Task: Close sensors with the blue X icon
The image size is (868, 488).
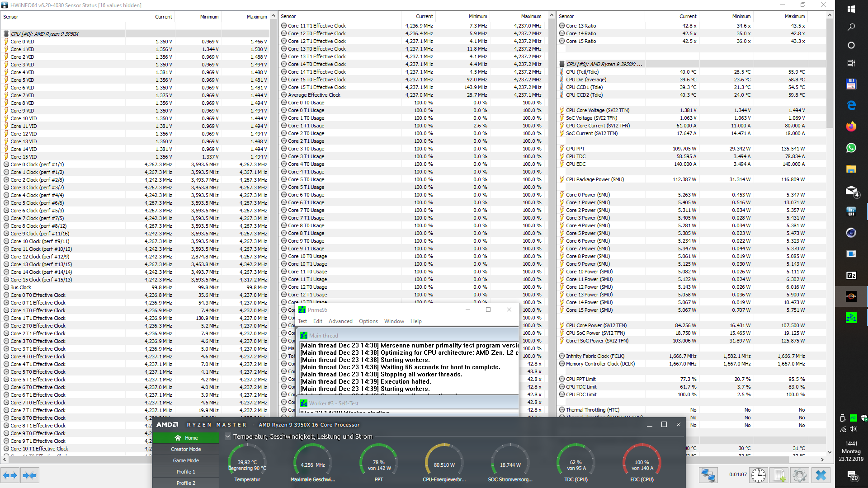Action: (x=821, y=475)
